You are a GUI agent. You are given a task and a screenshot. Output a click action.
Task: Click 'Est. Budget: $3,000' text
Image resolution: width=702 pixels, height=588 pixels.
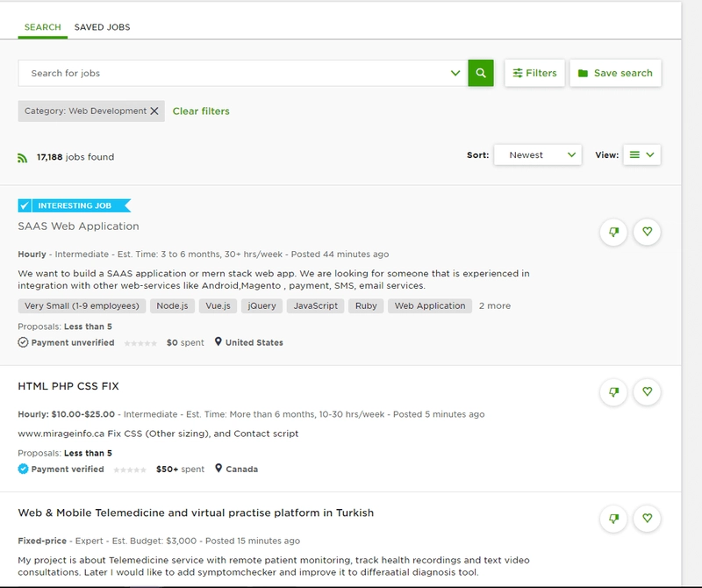tap(154, 541)
